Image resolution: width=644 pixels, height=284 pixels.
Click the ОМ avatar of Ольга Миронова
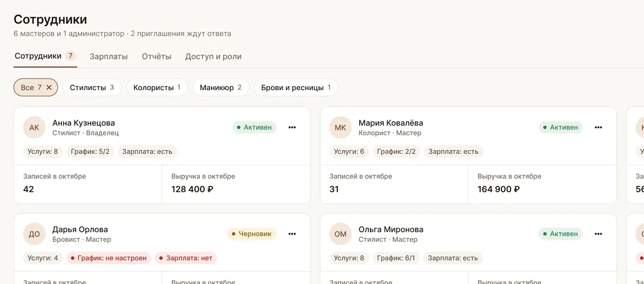pos(341,234)
